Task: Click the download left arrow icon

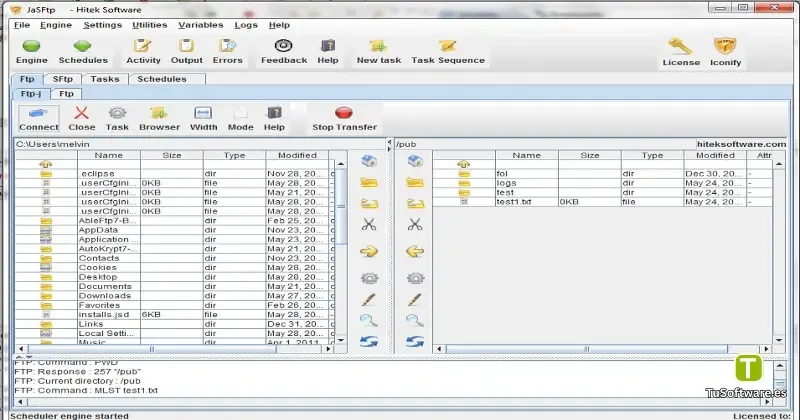Action: click(x=415, y=251)
